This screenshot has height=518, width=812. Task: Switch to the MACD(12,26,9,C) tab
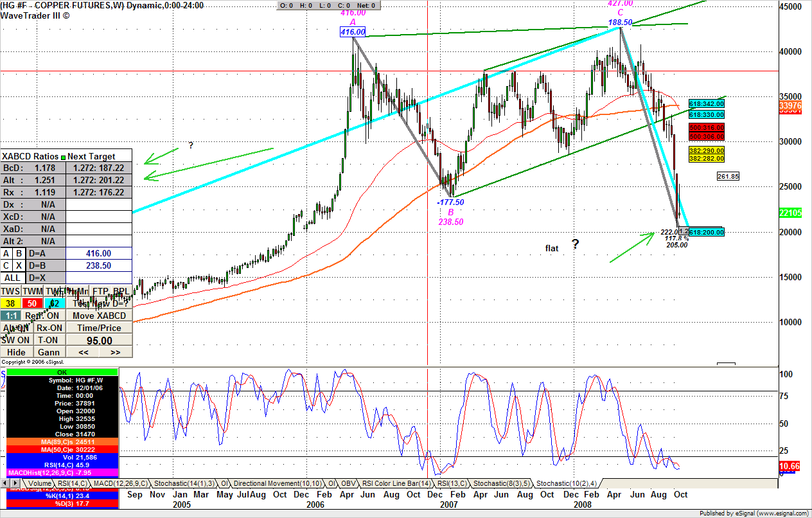click(x=120, y=483)
